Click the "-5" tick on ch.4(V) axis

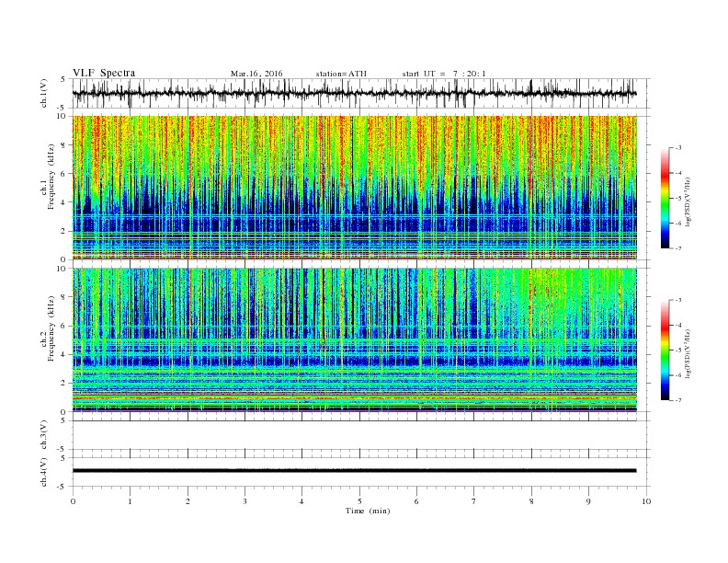click(x=63, y=487)
